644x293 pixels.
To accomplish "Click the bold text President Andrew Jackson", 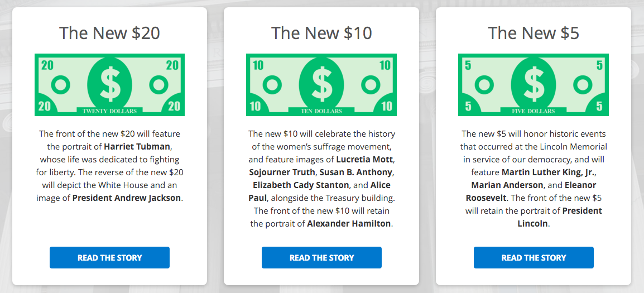I will point(127,198).
